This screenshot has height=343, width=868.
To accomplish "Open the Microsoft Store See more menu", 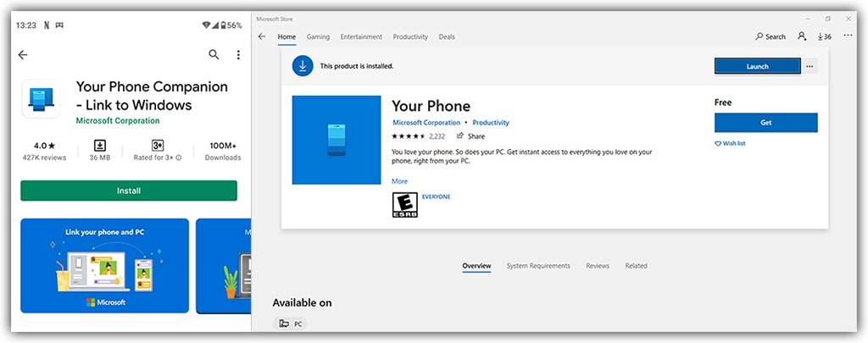I will coord(848,36).
